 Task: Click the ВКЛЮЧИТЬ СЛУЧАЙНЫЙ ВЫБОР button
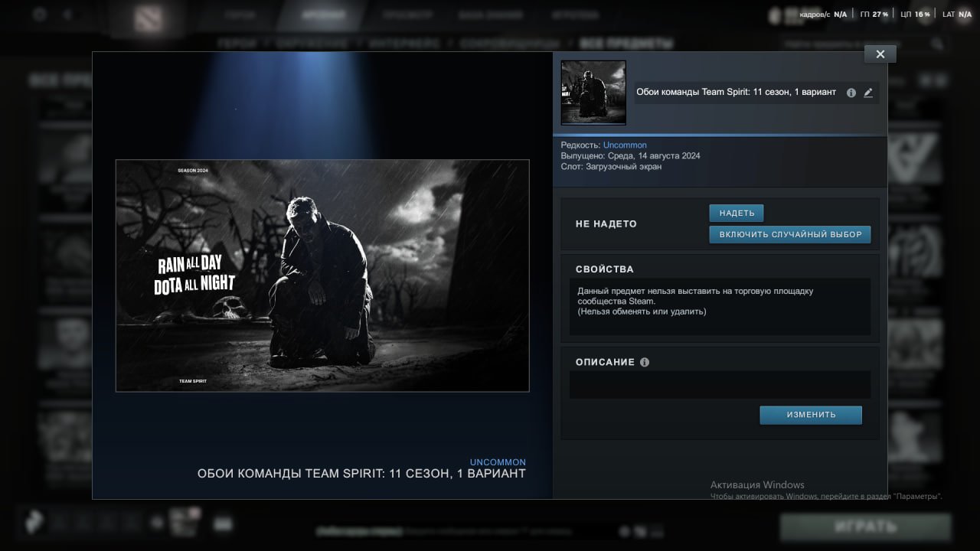point(790,234)
